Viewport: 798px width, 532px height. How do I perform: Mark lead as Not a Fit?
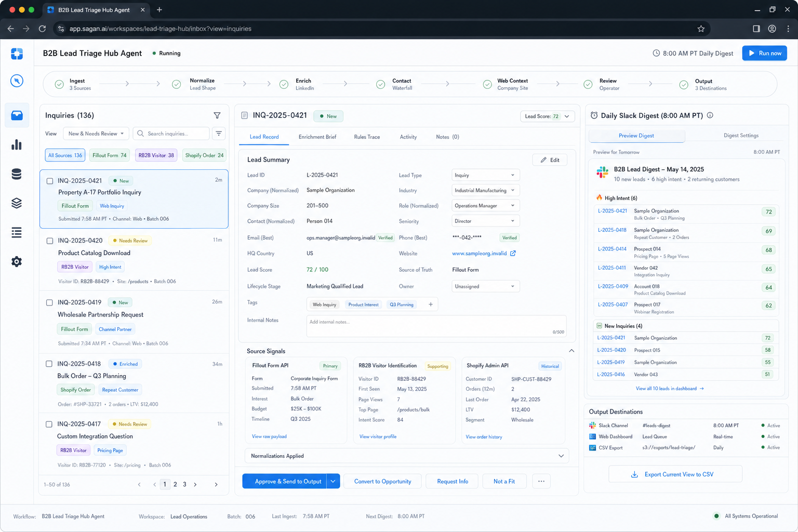pos(504,481)
